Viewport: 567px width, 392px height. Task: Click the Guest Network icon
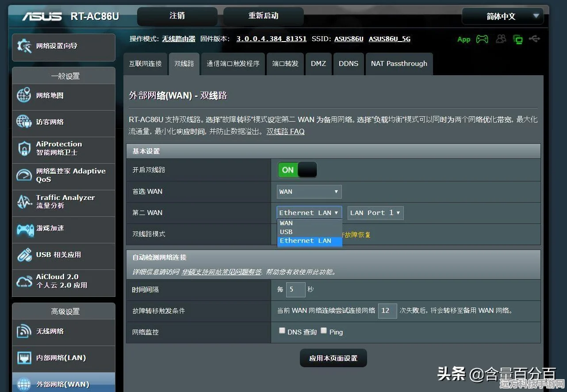pos(24,122)
